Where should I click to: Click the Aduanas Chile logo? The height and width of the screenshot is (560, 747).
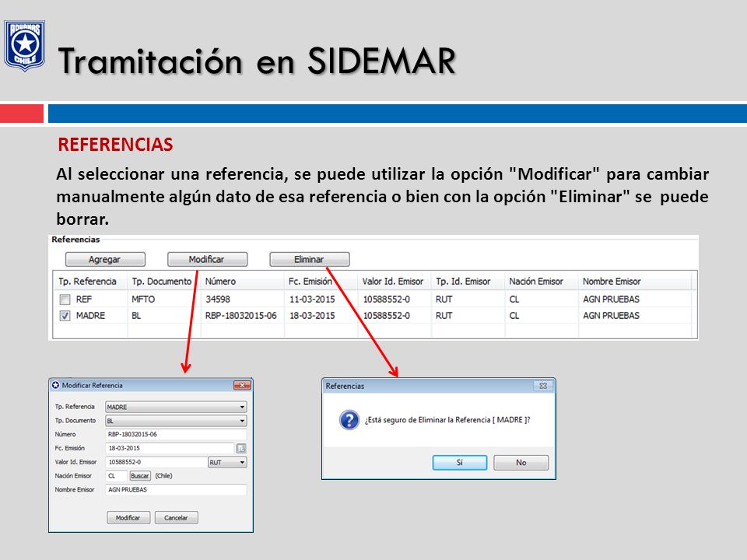[x=25, y=45]
